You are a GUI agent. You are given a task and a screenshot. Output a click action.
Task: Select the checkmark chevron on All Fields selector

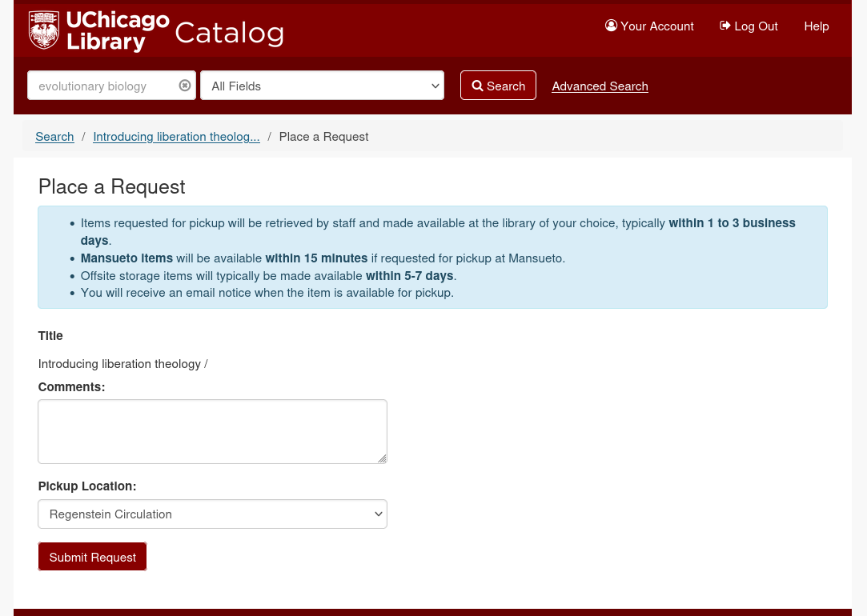tap(435, 86)
